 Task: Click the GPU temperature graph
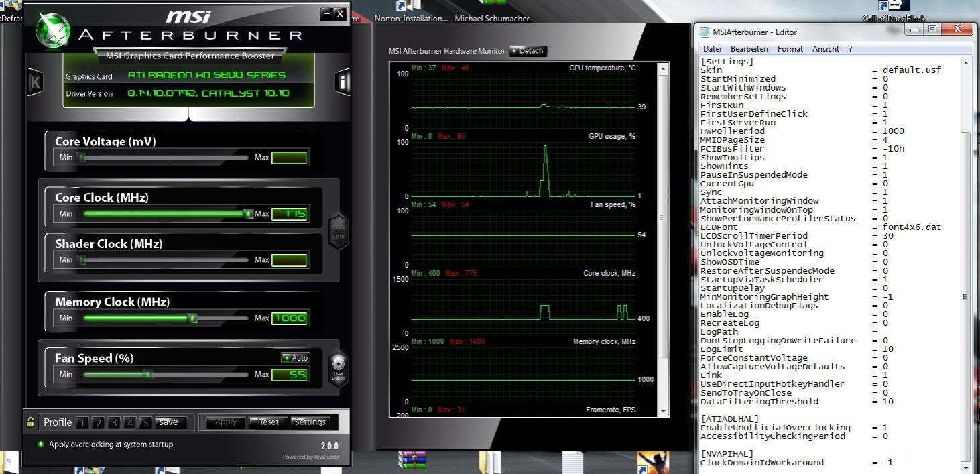pyautogui.click(x=524, y=101)
